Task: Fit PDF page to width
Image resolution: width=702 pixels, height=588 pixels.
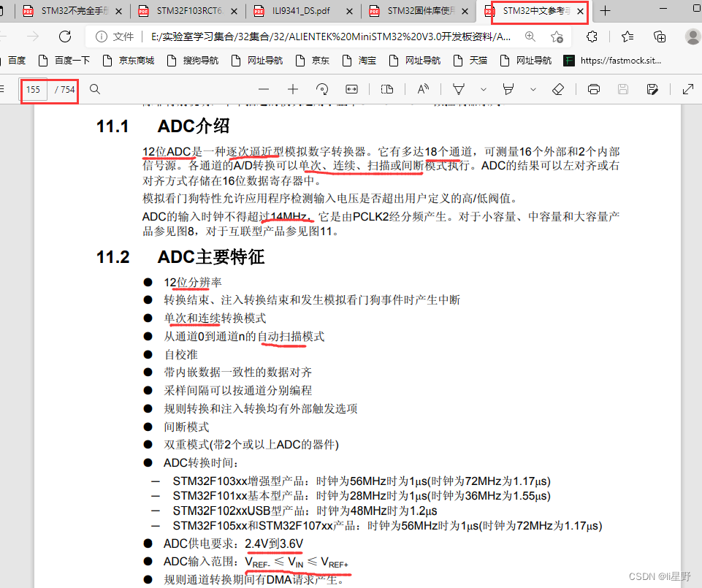Action: point(351,90)
